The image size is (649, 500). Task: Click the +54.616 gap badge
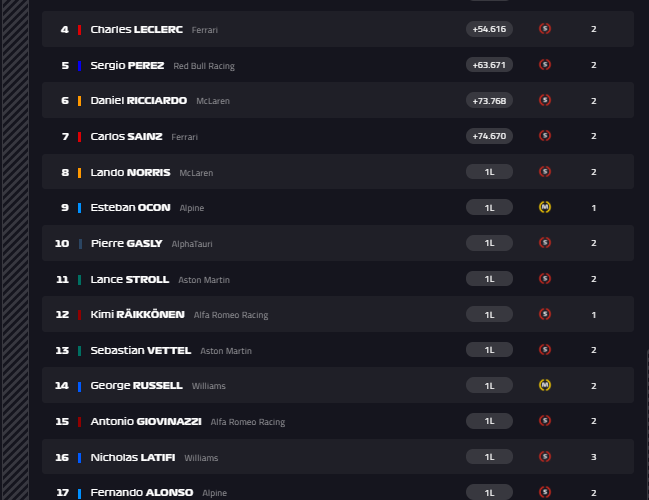click(x=489, y=29)
